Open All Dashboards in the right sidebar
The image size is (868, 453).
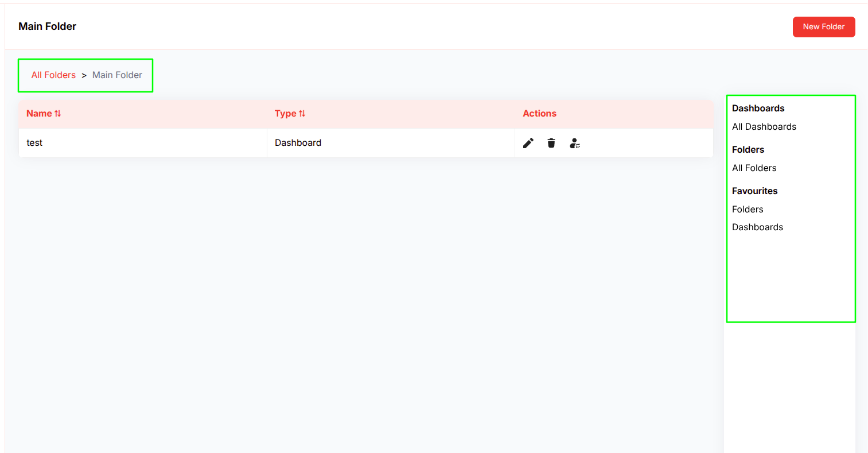click(764, 127)
